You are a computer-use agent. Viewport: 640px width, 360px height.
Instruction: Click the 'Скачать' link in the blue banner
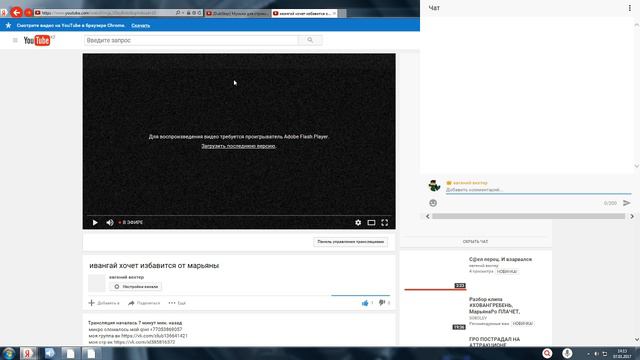point(140,25)
